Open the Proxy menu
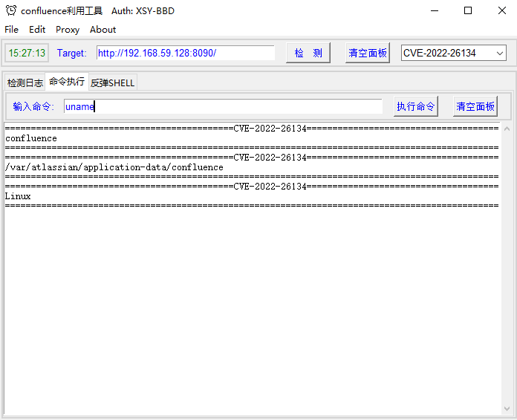This screenshot has height=420, width=517. pos(68,30)
